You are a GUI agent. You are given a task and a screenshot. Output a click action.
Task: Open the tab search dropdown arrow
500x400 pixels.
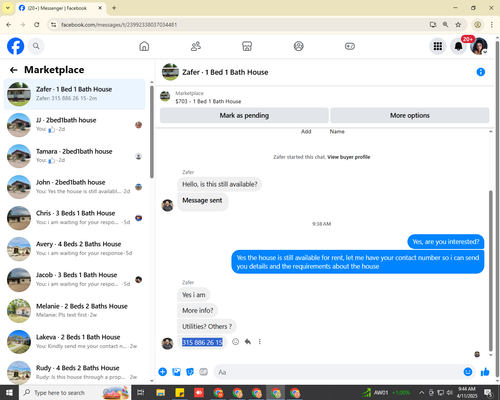pyautogui.click(x=8, y=8)
